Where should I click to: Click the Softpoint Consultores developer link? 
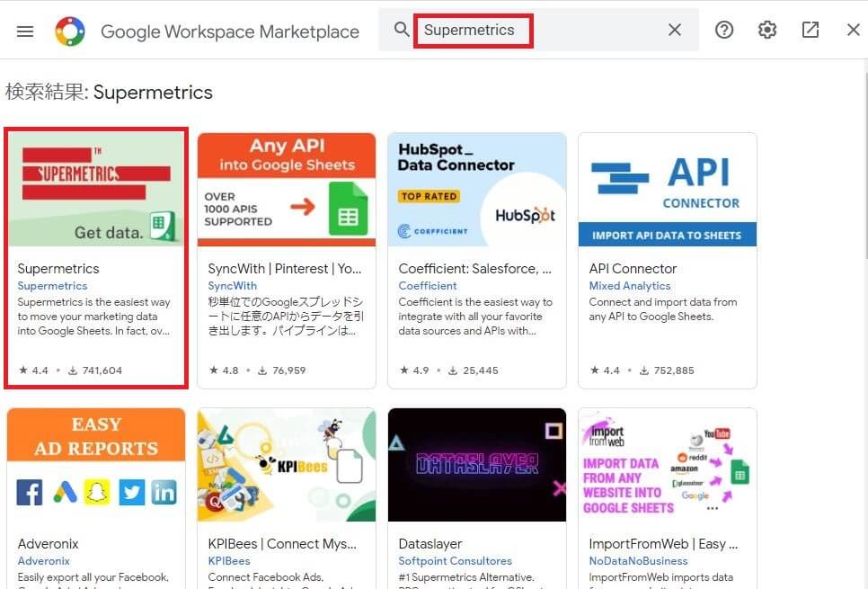(x=455, y=561)
